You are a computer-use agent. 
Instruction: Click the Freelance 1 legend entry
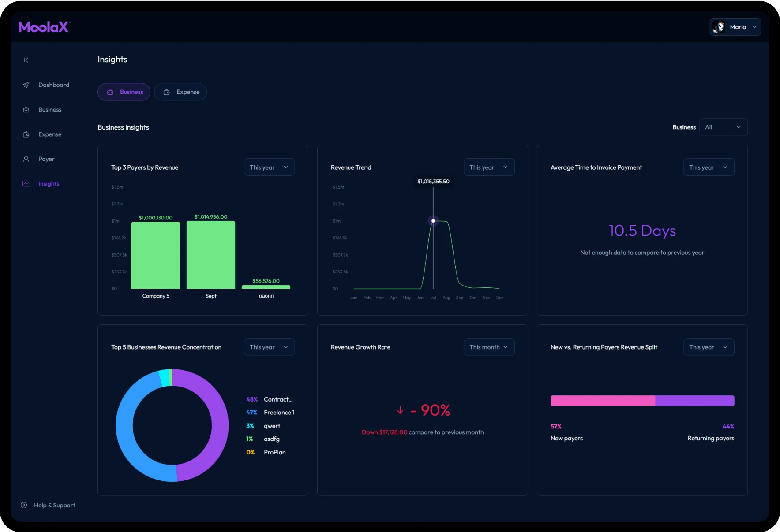[x=270, y=413]
